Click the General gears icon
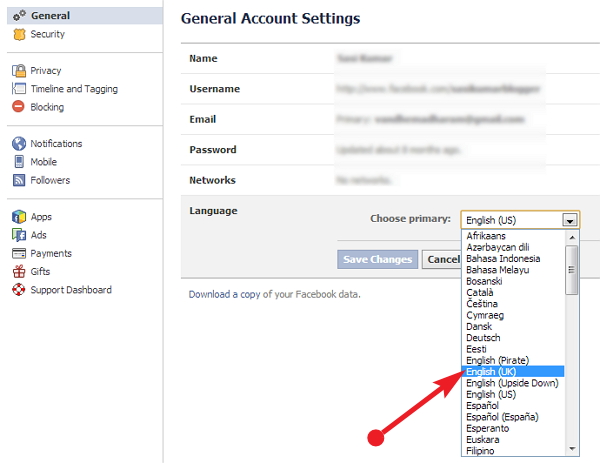Viewport: 600px width, 463px height. (x=19, y=16)
